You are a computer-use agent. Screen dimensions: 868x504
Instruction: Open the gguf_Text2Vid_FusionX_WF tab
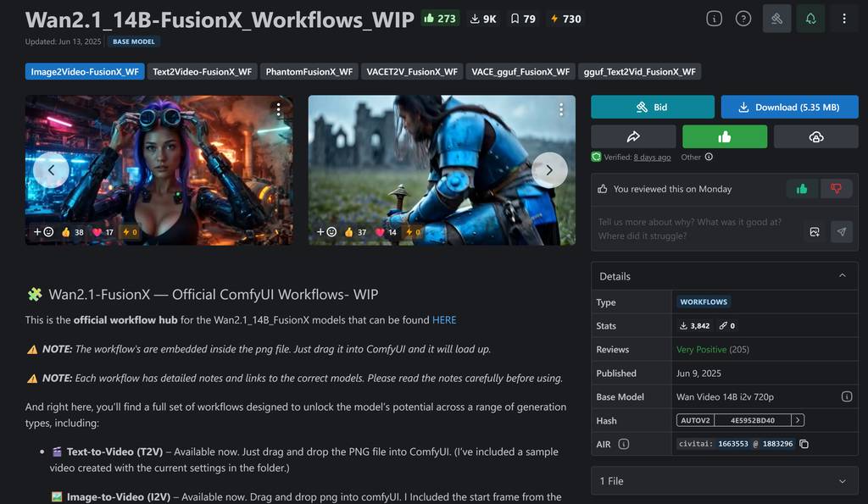639,71
